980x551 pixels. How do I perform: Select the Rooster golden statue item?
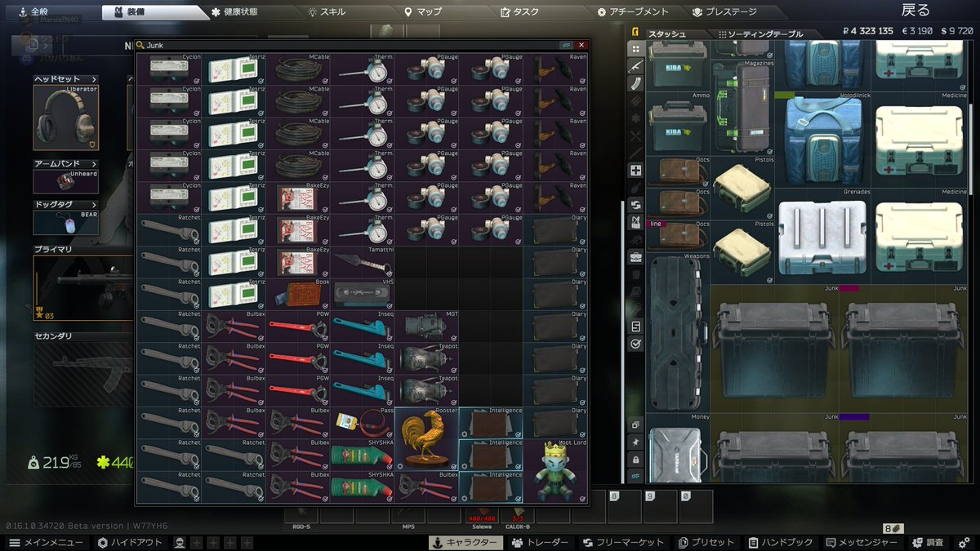click(426, 438)
